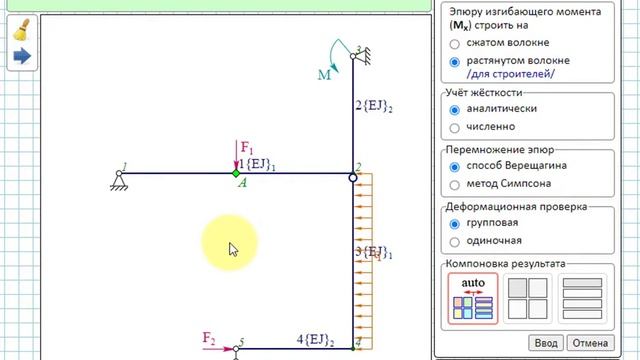Image resolution: width=640 pixels, height=360 pixels.
Task: Click the /для строителей/ note text
Action: coord(511,74)
